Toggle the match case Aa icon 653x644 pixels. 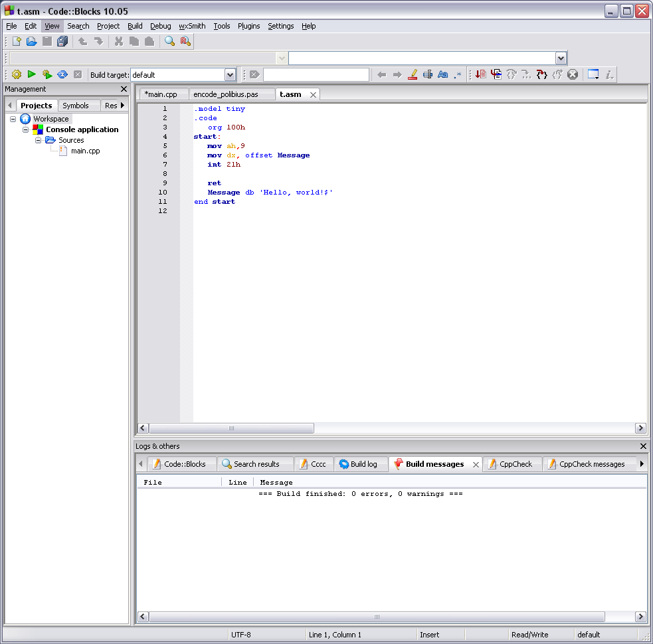(x=442, y=74)
